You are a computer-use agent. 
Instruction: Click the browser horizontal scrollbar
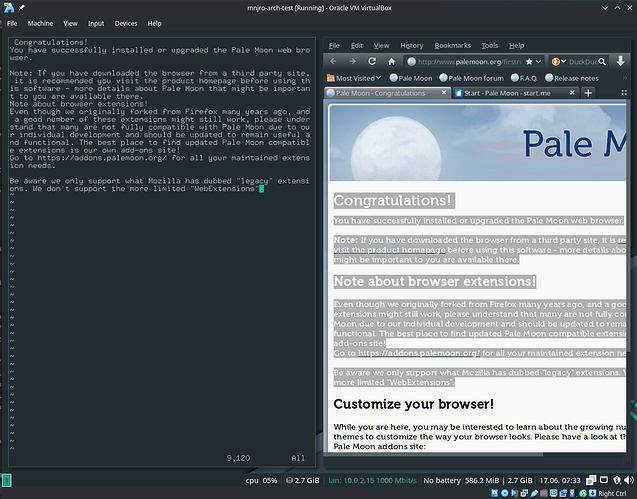pos(433,455)
